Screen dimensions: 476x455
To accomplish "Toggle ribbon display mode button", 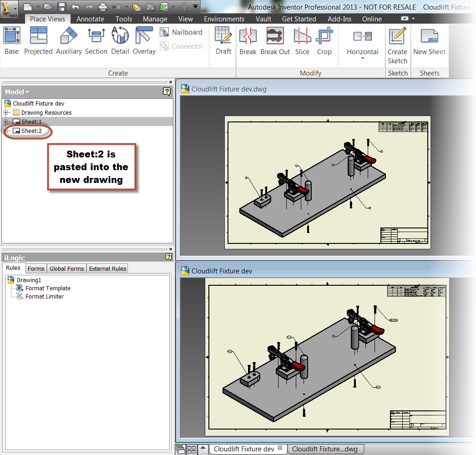I will (x=405, y=19).
